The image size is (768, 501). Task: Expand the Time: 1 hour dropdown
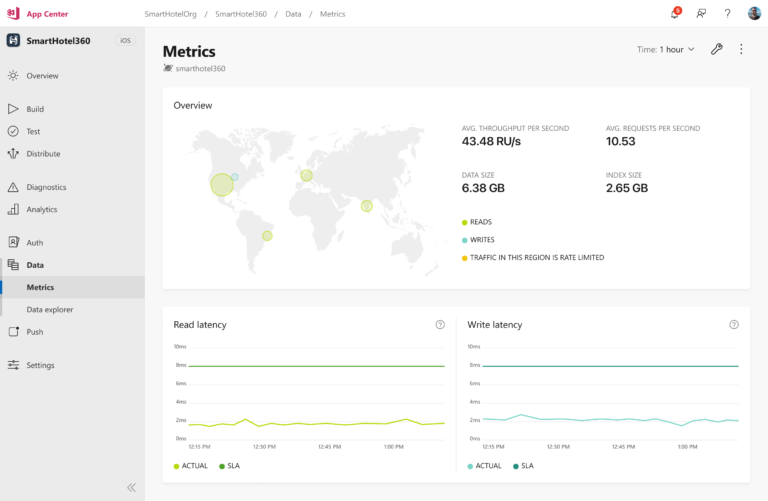click(x=665, y=49)
